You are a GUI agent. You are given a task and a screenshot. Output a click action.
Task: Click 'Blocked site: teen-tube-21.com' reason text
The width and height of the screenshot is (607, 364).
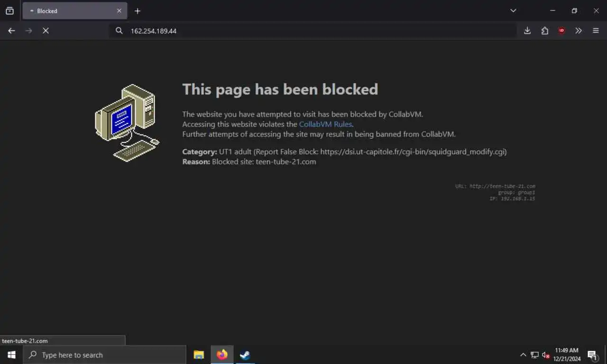pyautogui.click(x=264, y=162)
